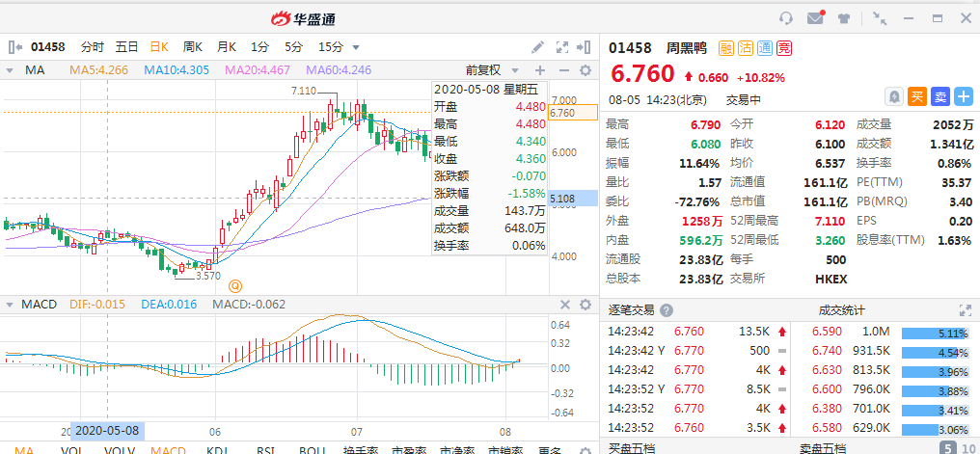
Task: Click MA10:4.305 label
Action: pos(177,70)
